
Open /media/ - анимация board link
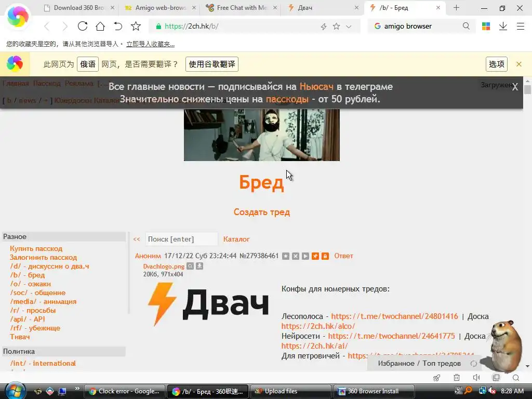click(x=43, y=301)
